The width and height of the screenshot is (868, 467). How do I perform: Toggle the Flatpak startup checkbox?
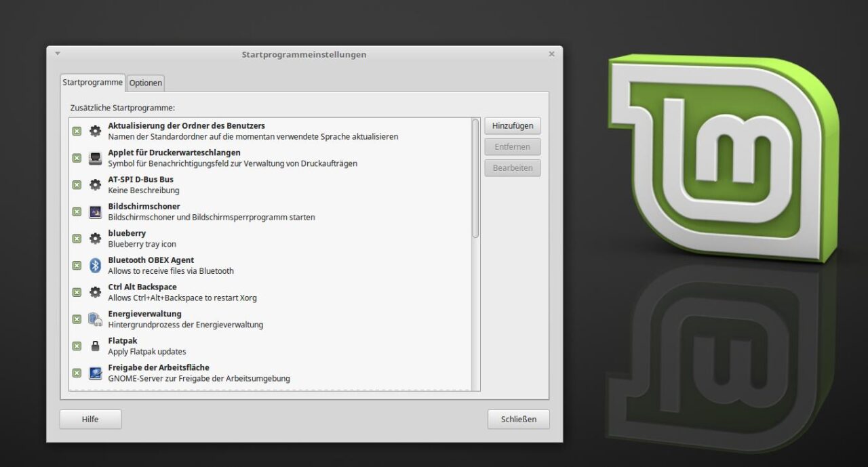(x=77, y=346)
